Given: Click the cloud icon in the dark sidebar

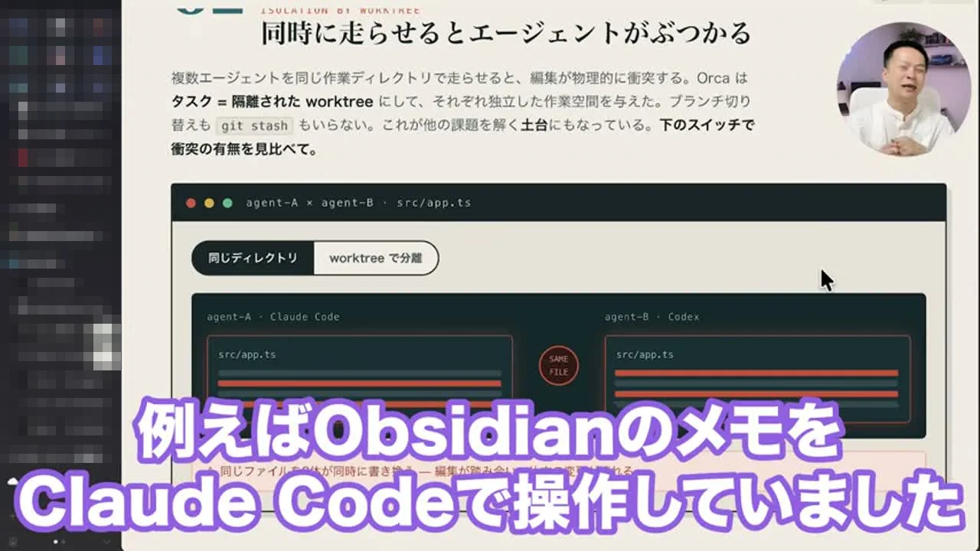Looking at the screenshot, I should coord(12,481).
